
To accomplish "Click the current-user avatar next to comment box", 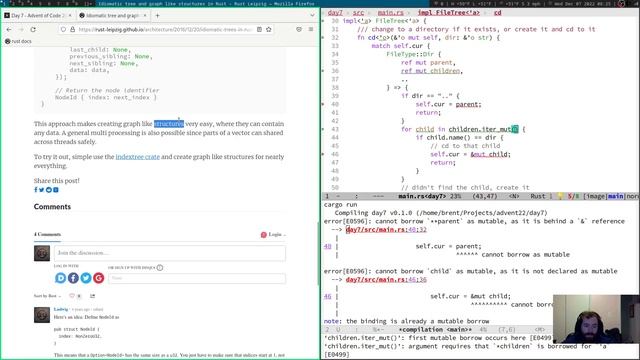I will coord(42,253).
